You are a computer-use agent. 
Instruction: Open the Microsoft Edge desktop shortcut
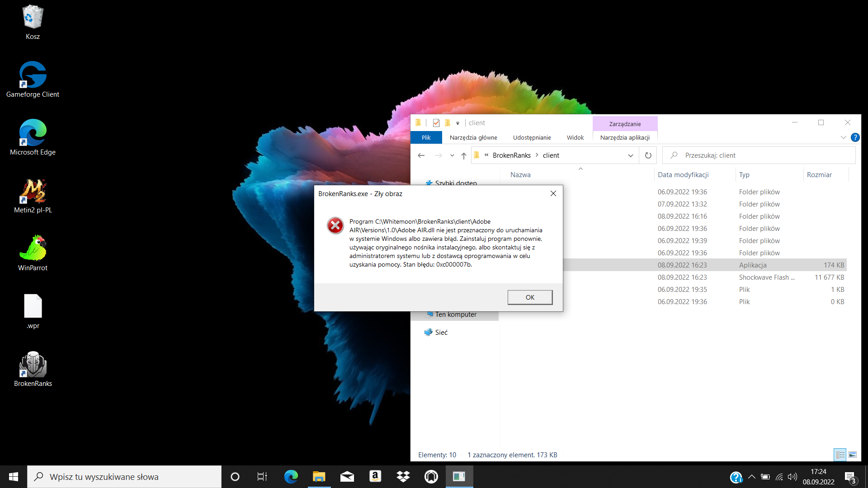click(33, 137)
